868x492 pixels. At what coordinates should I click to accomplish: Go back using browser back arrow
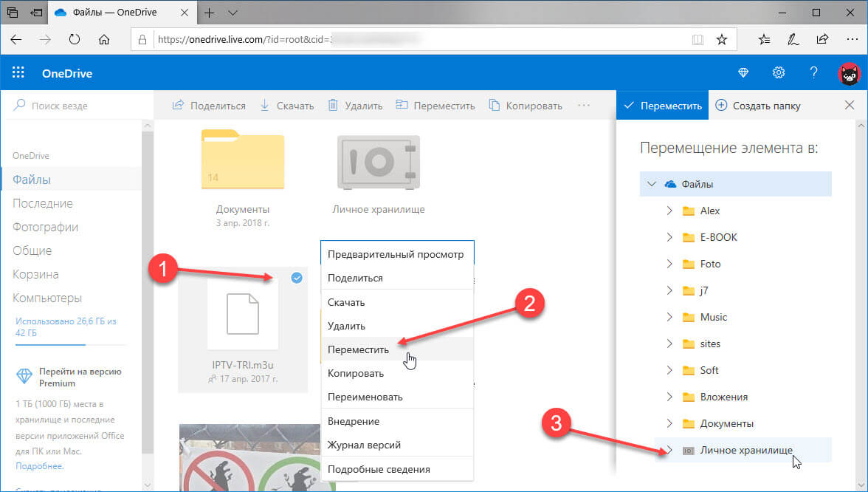[16, 39]
